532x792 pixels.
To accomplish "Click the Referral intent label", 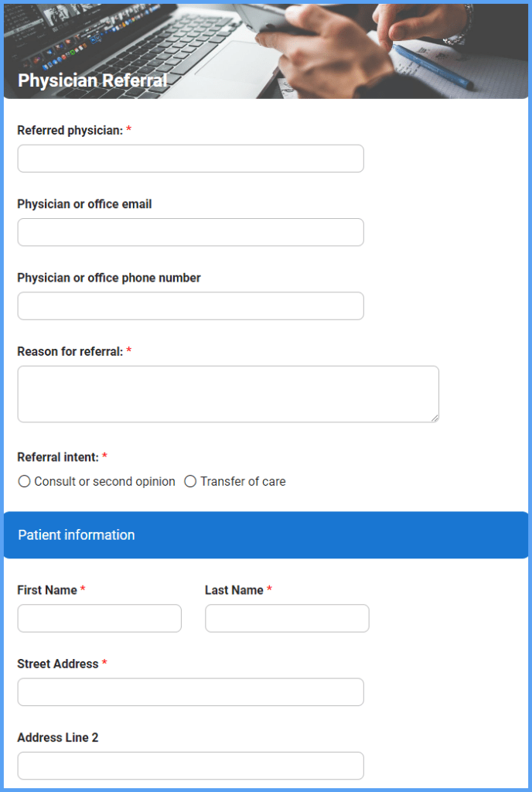I will (58, 457).
